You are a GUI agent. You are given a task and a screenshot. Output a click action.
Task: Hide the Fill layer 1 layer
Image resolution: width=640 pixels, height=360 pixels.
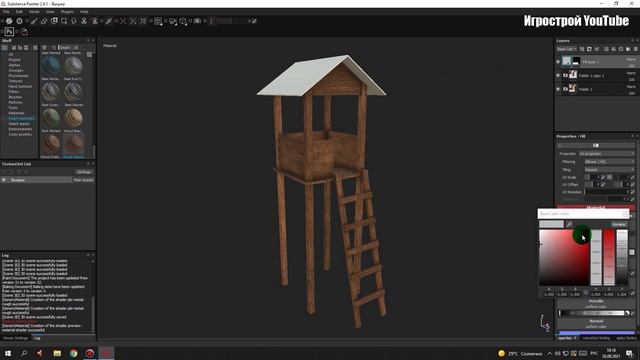[558, 62]
